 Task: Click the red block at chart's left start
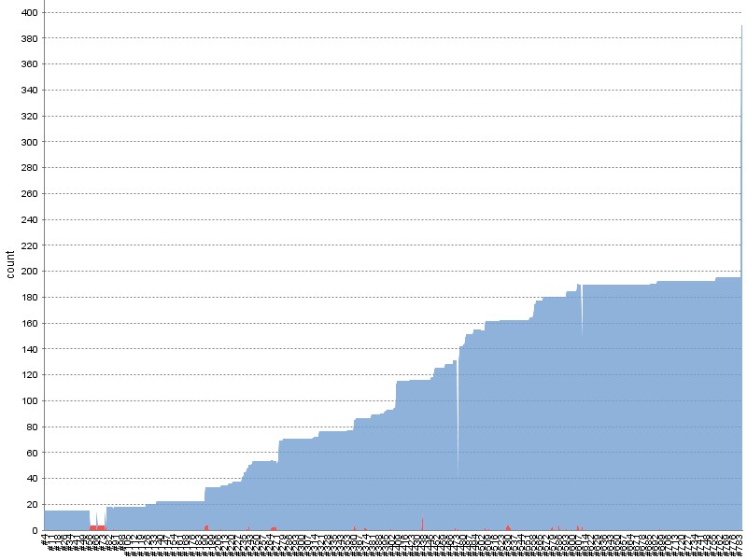pyautogui.click(x=97, y=527)
